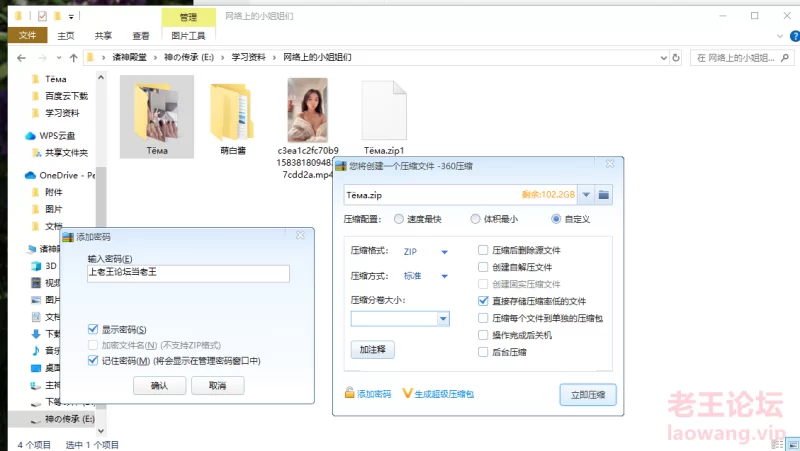This screenshot has width=800, height=451.
Task: Expand the archive path dropdown arrow
Action: click(586, 194)
